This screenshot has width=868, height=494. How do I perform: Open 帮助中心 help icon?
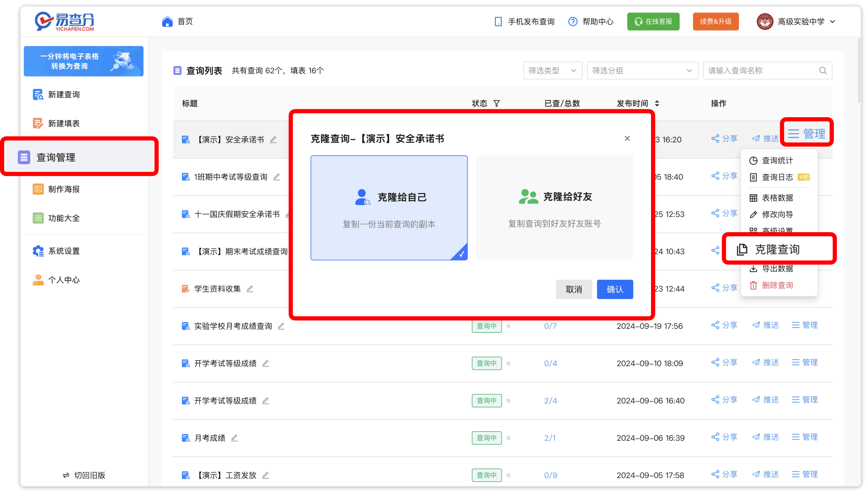click(x=573, y=21)
